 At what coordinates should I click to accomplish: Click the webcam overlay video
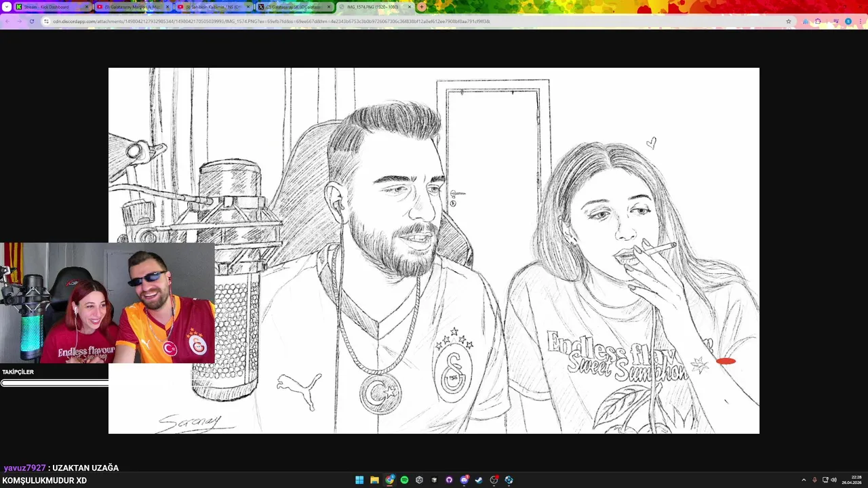107,303
